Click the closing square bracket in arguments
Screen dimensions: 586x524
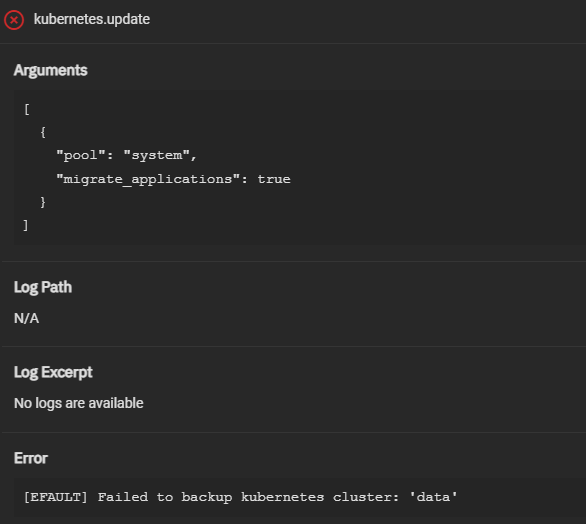[x=26, y=225]
